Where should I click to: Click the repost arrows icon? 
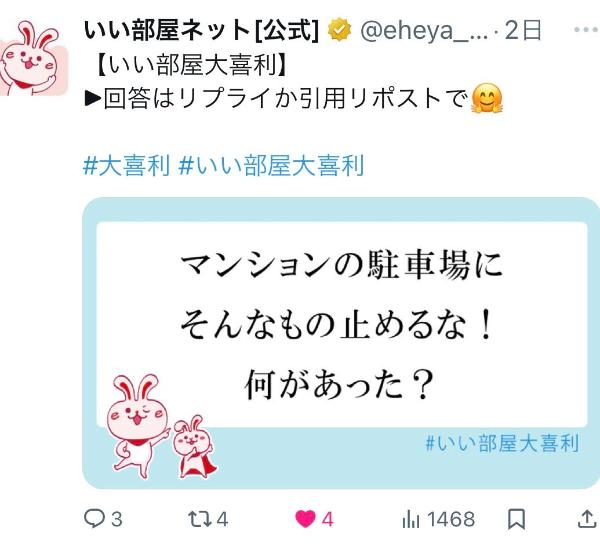(199, 519)
